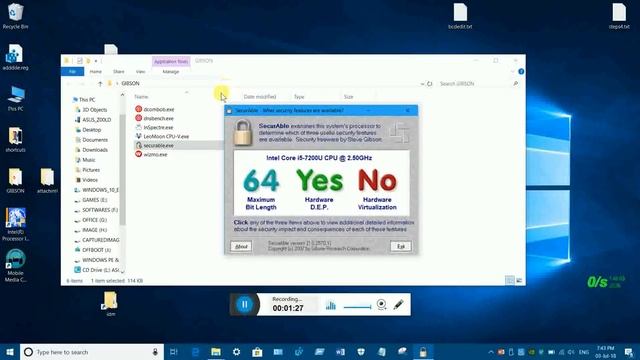Open the View ribbon tab

(x=140, y=72)
